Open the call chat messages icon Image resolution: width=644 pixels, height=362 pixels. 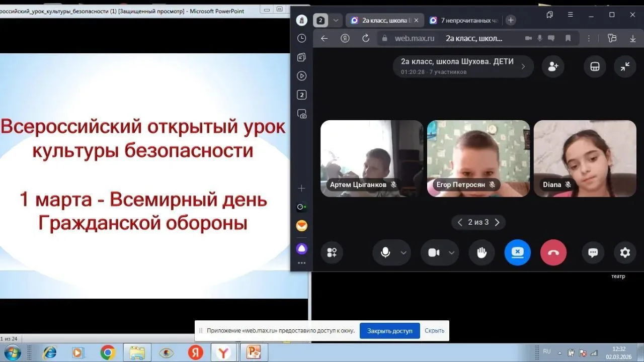[593, 253]
